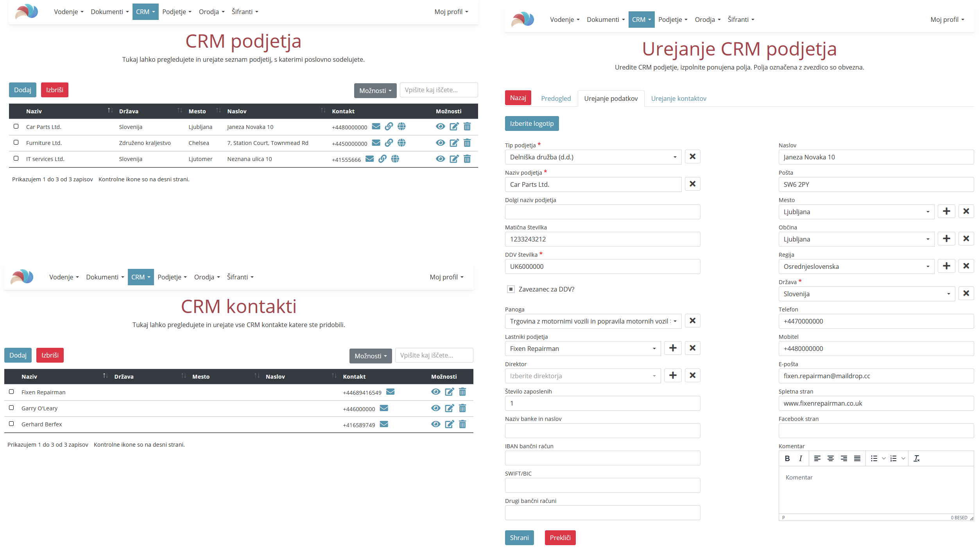
Task: Add a new Lastniki podjetja owner
Action: click(672, 348)
